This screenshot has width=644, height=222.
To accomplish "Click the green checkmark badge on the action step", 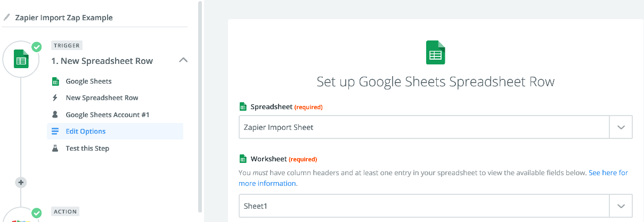I will pyautogui.click(x=36, y=212).
